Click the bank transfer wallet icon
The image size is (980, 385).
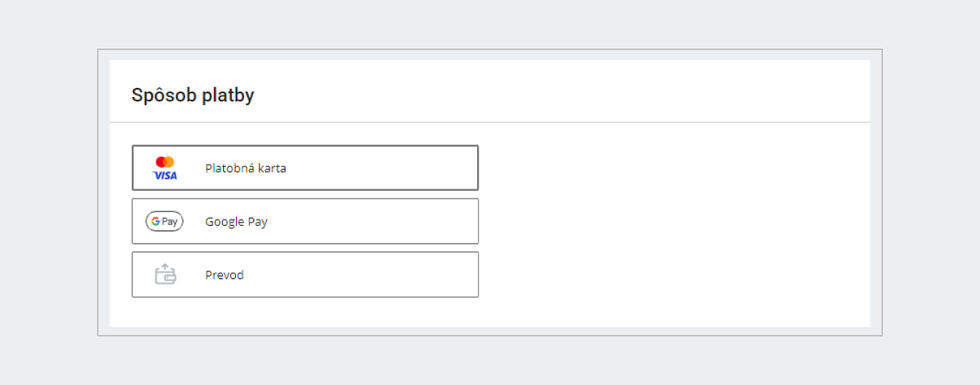165,275
